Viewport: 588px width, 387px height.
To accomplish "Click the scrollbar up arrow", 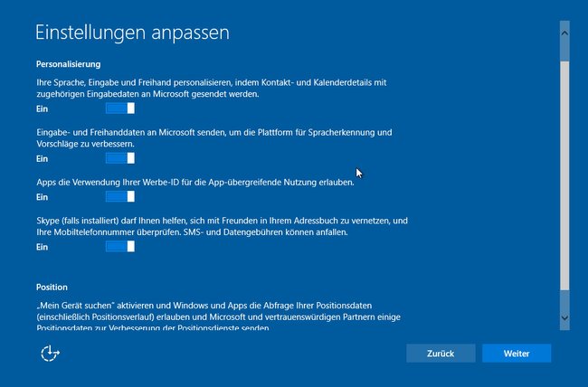I will tap(564, 33).
